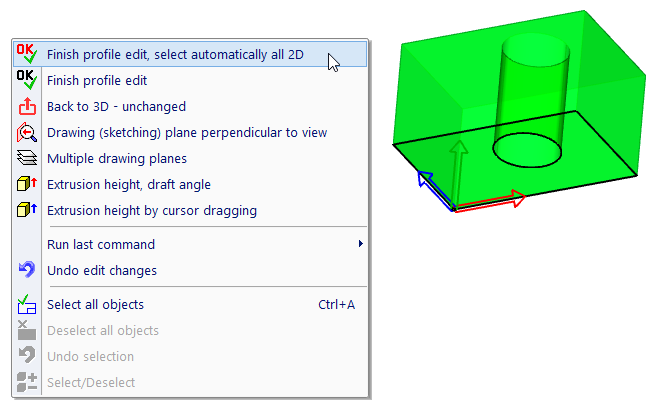Click the OK checkmark icon for auto-select 2D

(x=26, y=54)
